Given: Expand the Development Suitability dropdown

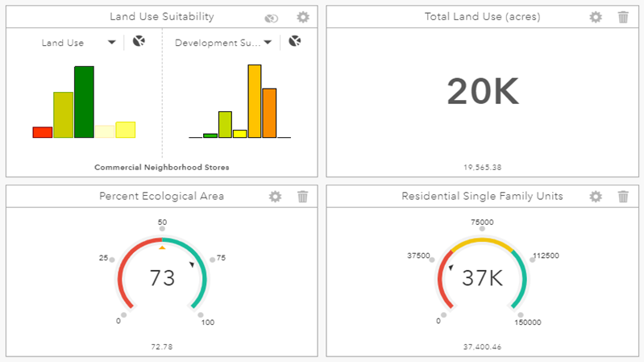Looking at the screenshot, I should [x=268, y=43].
